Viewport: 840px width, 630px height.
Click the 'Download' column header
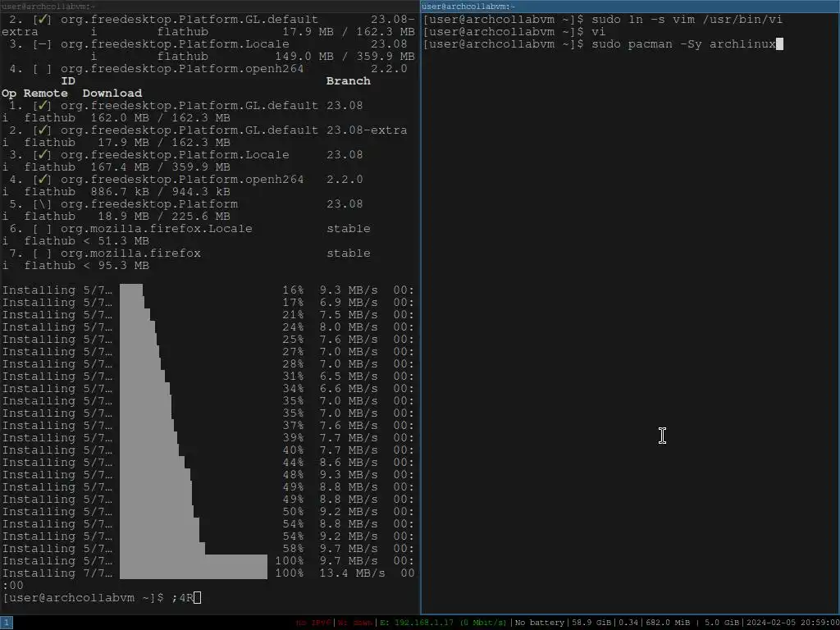[x=112, y=94]
